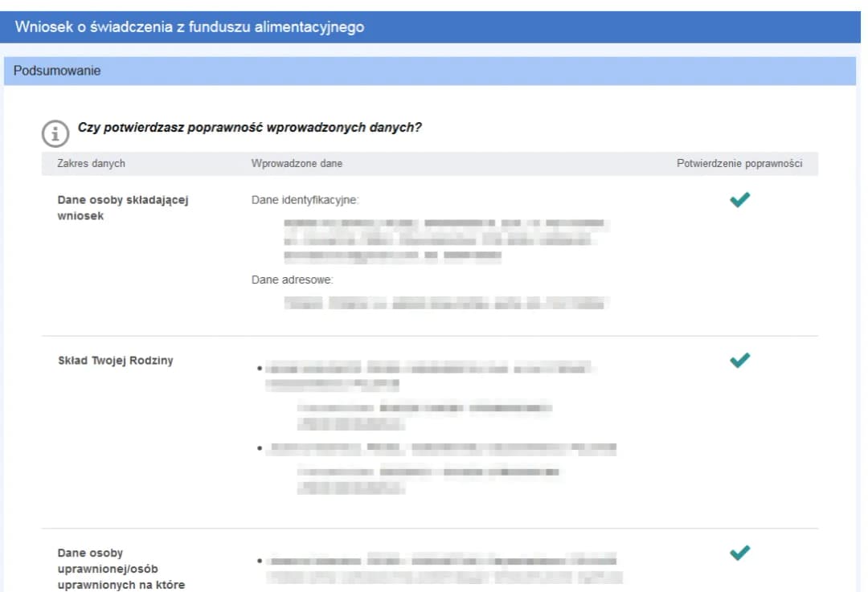Click the Dane identyfikacyjne label
This screenshot has height=592, width=868.
(x=305, y=200)
